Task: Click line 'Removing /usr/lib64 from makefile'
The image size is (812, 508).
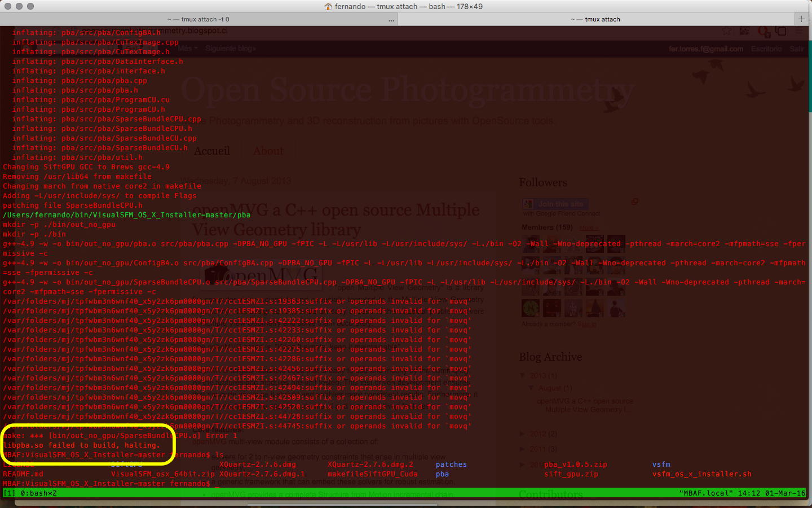Action: coord(77,177)
